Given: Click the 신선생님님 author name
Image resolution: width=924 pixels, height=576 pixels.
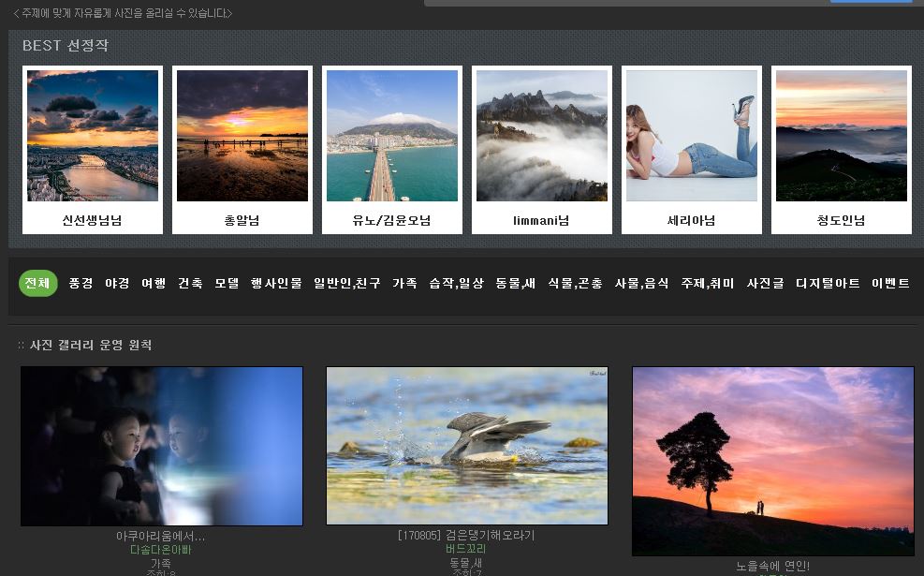Looking at the screenshot, I should point(93,220).
